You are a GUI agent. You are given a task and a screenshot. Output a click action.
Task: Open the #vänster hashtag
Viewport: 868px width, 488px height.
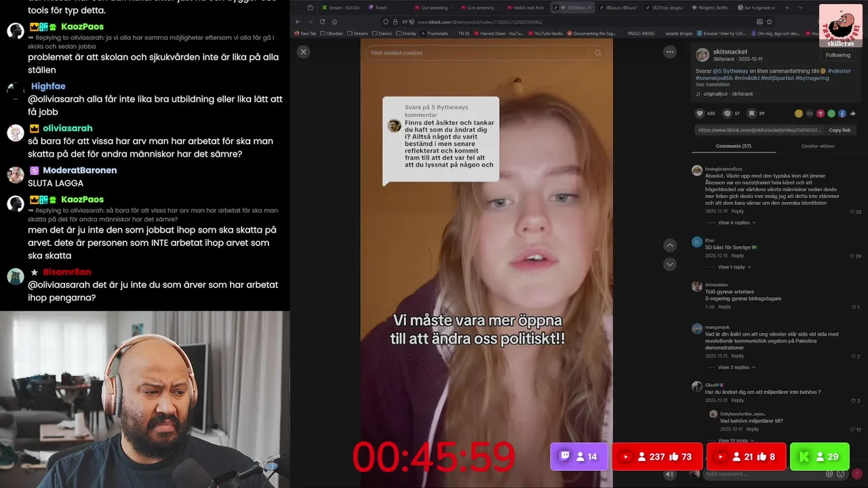coord(839,70)
